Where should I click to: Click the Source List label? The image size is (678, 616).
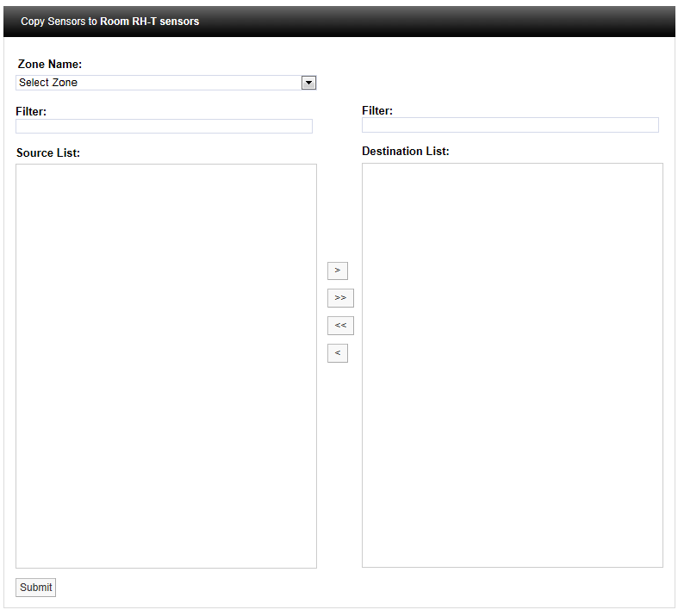click(48, 153)
